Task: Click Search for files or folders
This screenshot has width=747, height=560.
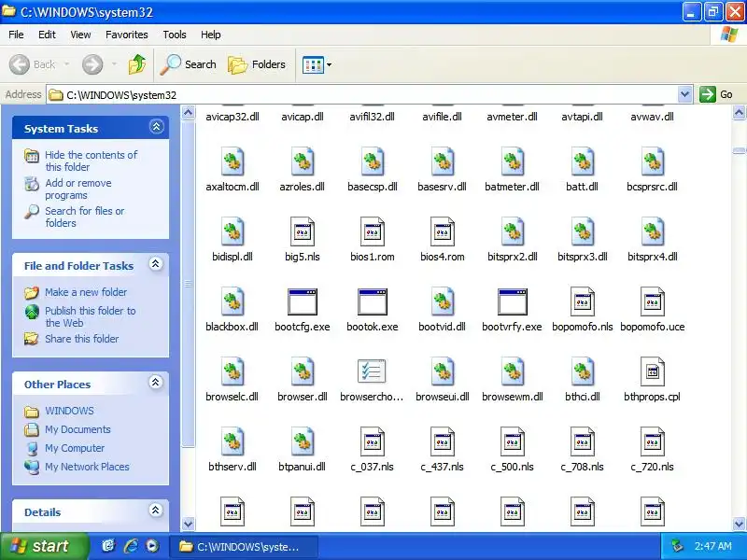Action: click(x=84, y=217)
